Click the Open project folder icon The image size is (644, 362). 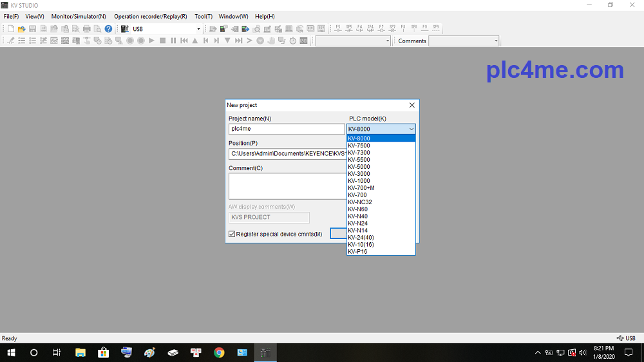coord(21,29)
